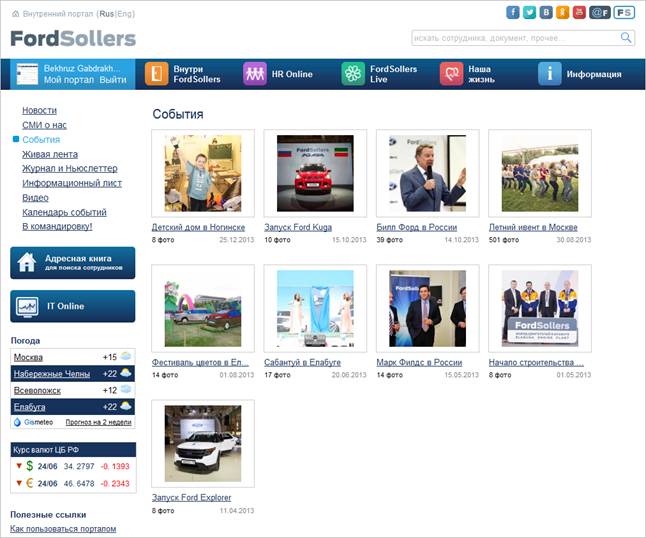This screenshot has width=646, height=538.
Task: Open Прогноз на 2 недели link
Action: click(x=98, y=422)
